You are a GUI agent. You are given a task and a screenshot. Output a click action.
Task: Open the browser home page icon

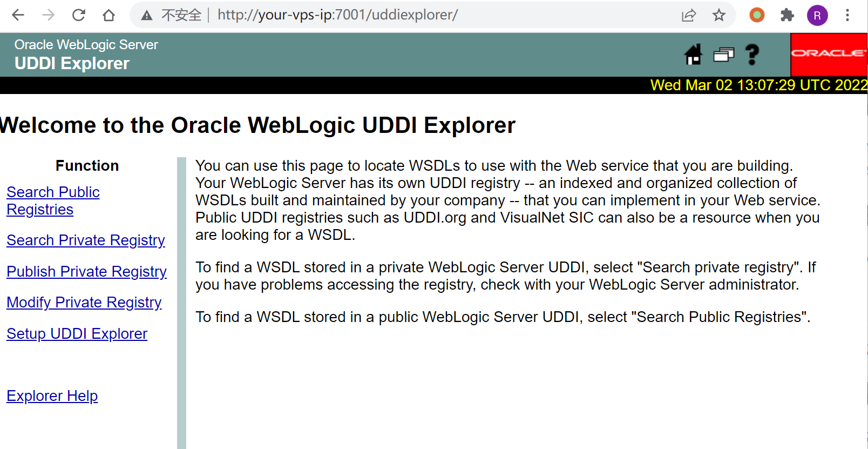click(x=109, y=15)
